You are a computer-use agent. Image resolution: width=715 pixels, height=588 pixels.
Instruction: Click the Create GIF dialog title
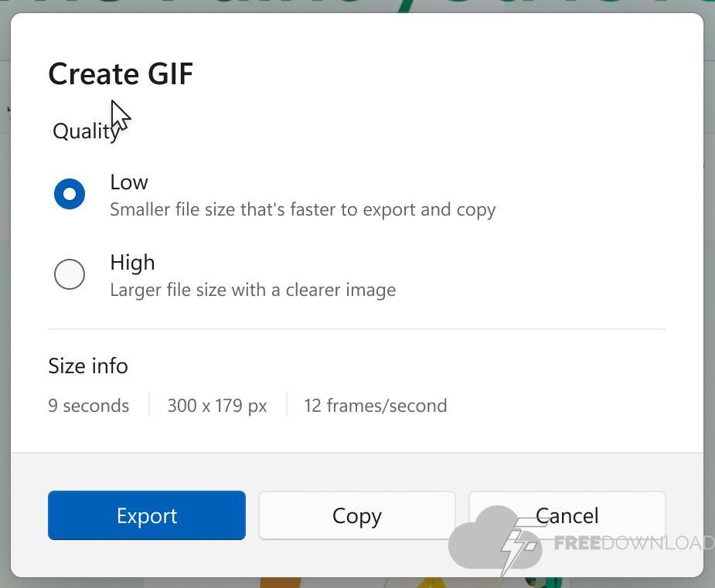pyautogui.click(x=121, y=74)
